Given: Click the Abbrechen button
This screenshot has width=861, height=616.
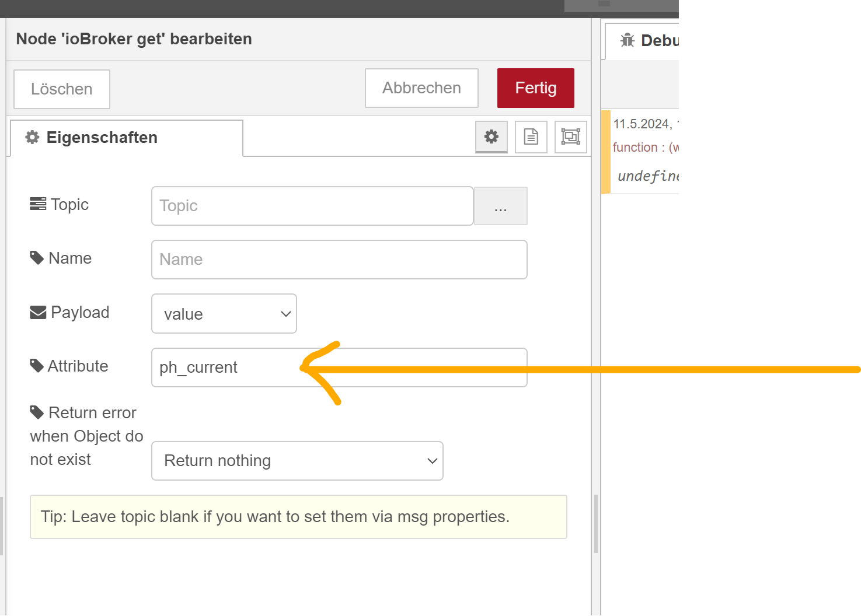Looking at the screenshot, I should click(422, 88).
